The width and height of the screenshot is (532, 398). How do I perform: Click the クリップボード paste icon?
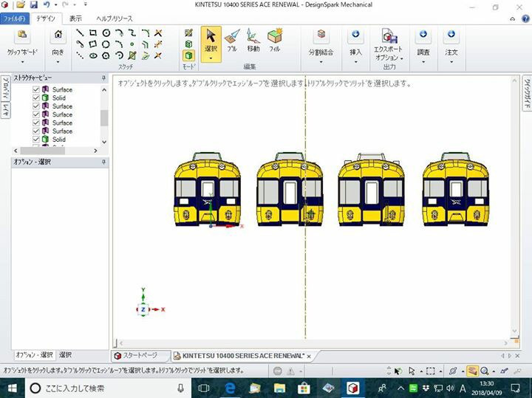coord(22,35)
